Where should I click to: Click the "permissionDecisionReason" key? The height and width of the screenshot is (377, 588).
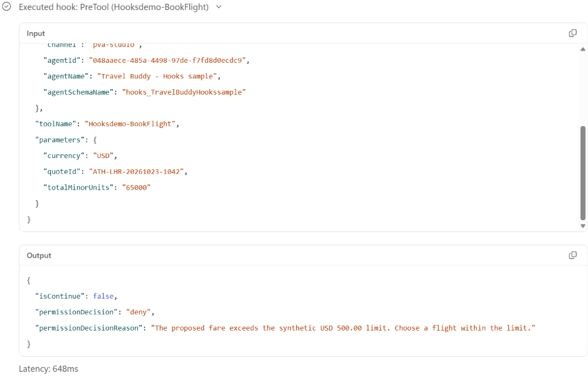[88, 328]
